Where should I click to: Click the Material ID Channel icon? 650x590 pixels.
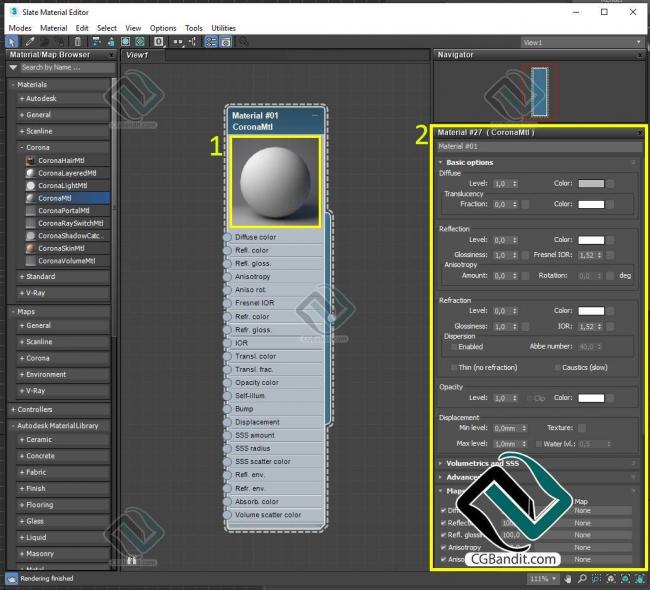(x=159, y=41)
